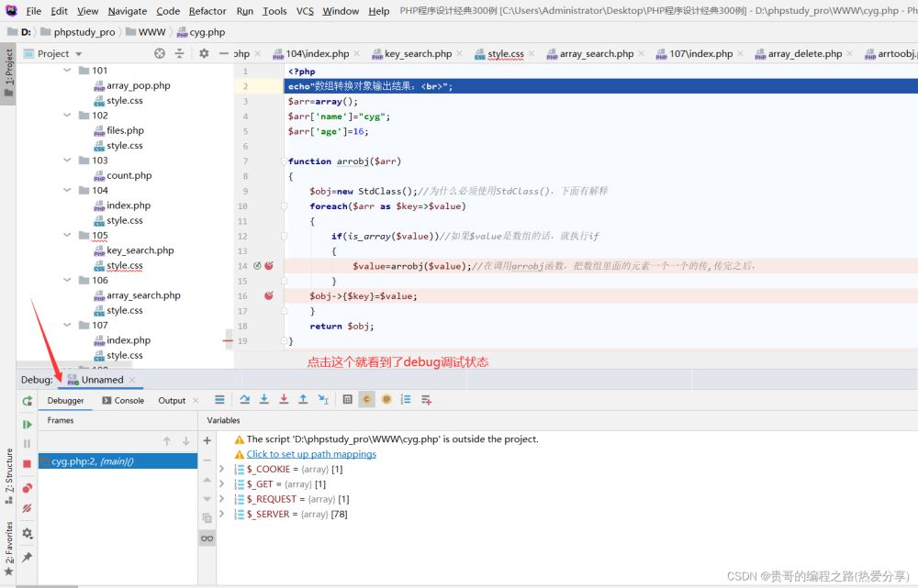This screenshot has width=918, height=588.
Task: Click to set up path mappings link
Action: click(x=311, y=454)
